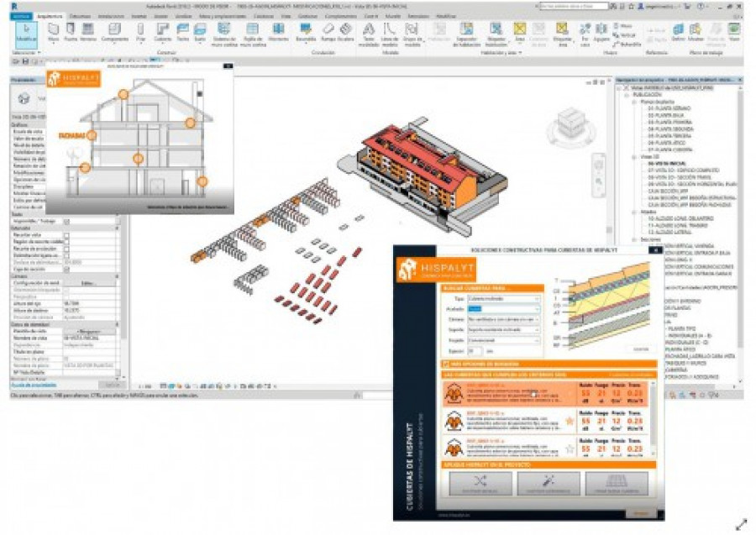Image resolution: width=756 pixels, height=535 pixels.
Task: Select the Texto modelado tool
Action: pos(369,34)
